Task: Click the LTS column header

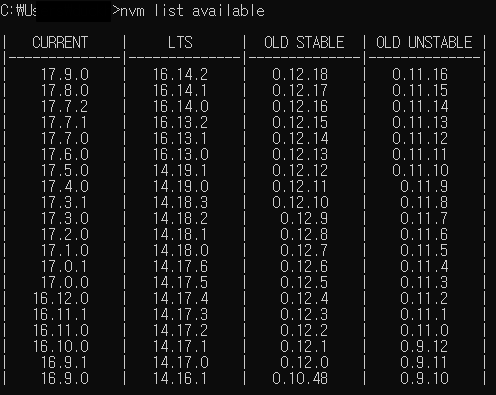Action: [180, 43]
